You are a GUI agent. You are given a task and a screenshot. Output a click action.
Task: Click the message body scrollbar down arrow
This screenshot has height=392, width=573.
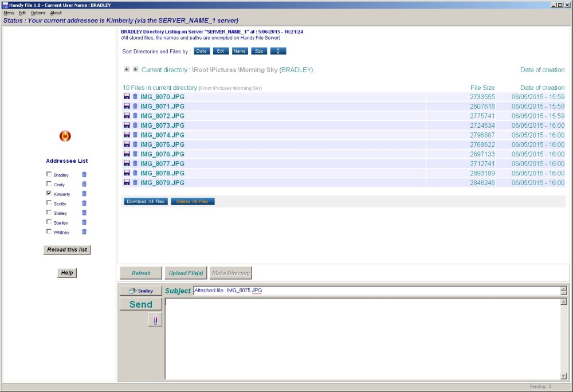tap(564, 376)
